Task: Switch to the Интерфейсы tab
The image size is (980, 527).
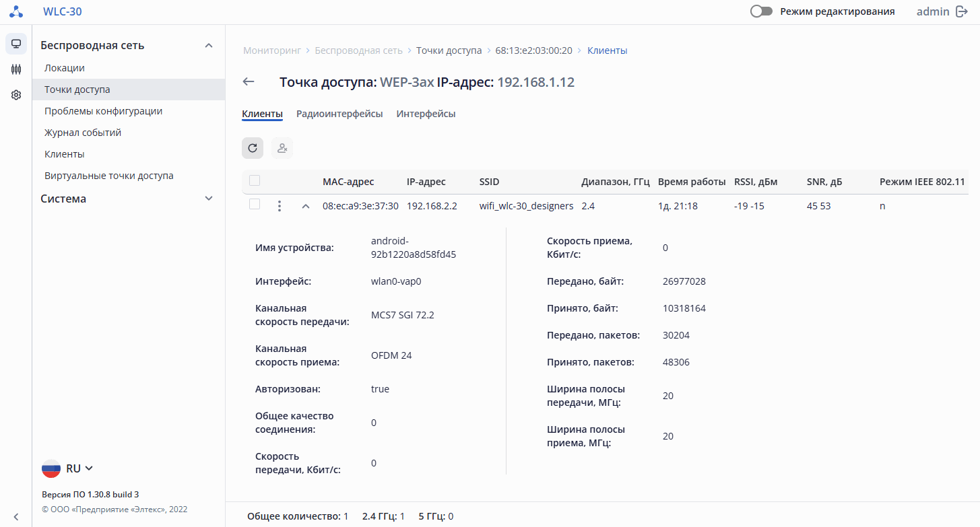Action: tap(426, 114)
